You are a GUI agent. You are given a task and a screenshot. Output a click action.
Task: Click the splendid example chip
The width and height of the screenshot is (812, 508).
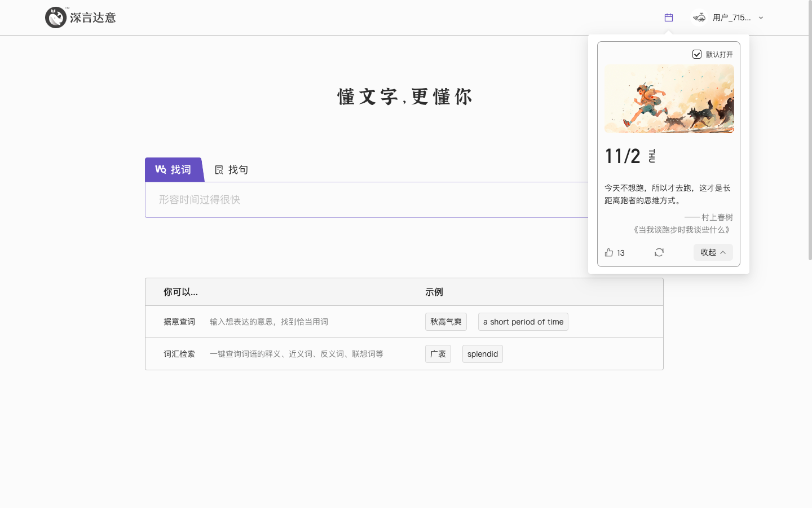(x=482, y=354)
